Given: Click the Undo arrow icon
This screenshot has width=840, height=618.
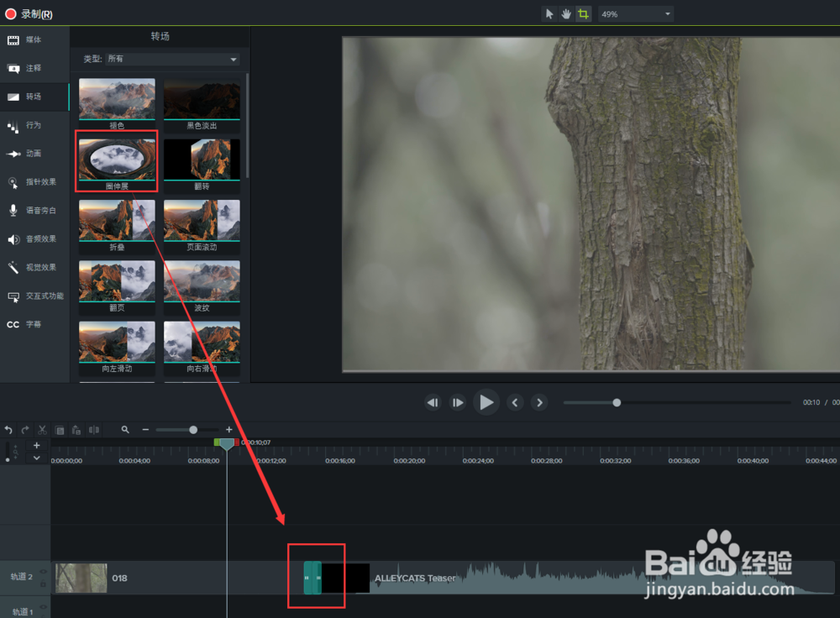Looking at the screenshot, I should (8, 430).
